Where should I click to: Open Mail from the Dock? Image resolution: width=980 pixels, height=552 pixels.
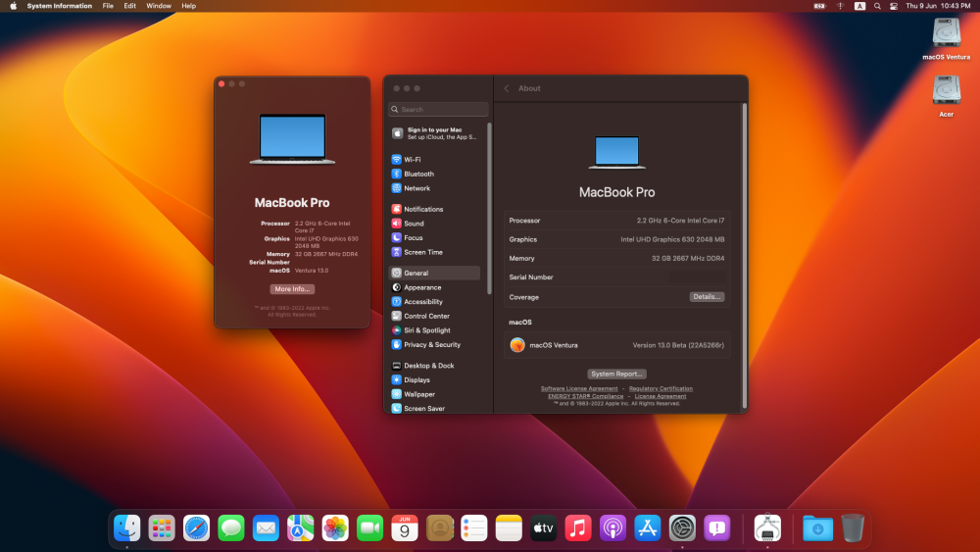pyautogui.click(x=266, y=528)
